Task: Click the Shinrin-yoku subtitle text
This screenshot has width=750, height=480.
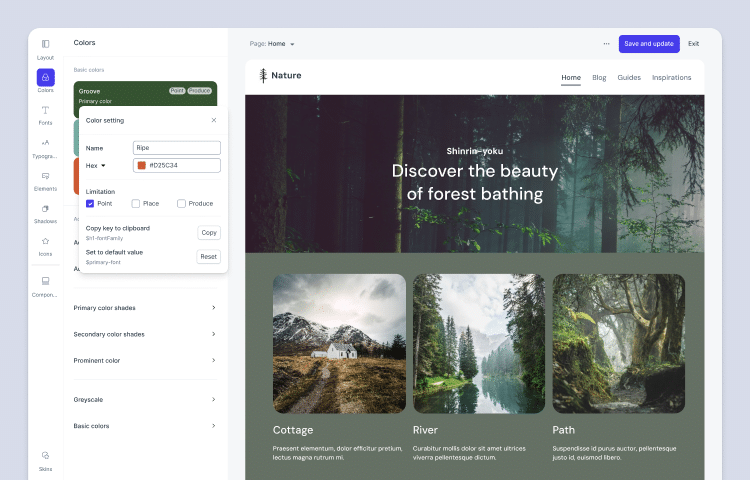Action: (474, 151)
